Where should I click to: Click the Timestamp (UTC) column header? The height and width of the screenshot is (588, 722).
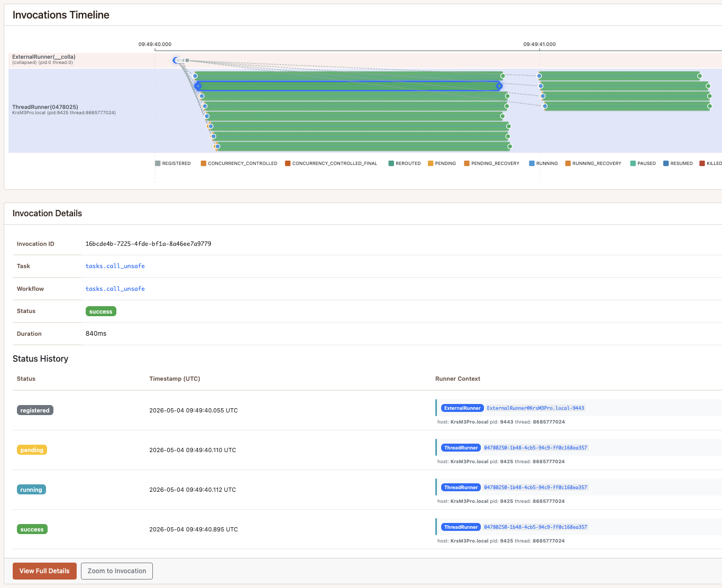point(175,379)
